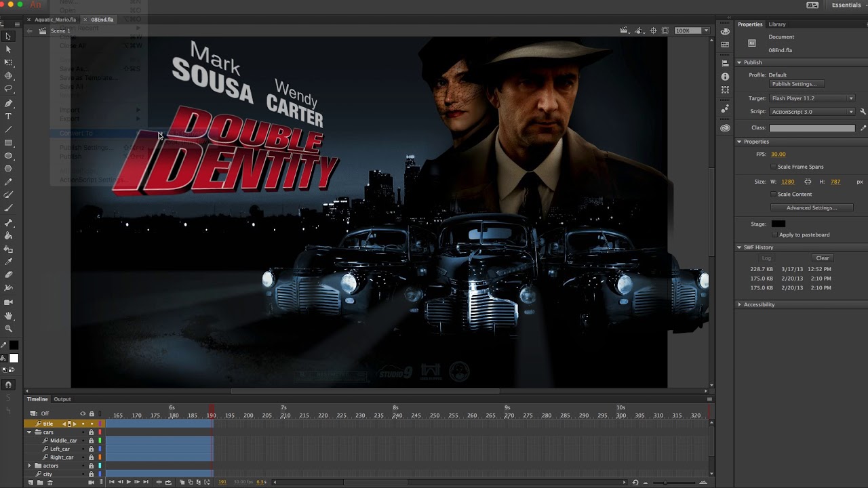Screen dimensions: 868x488
Task: Click the New Layer icon in timeline
Action: [x=31, y=482]
